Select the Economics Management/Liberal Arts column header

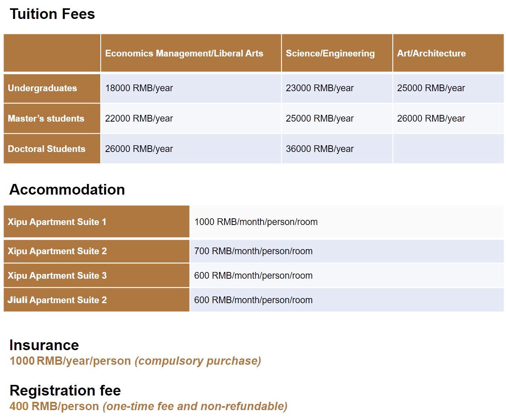184,53
